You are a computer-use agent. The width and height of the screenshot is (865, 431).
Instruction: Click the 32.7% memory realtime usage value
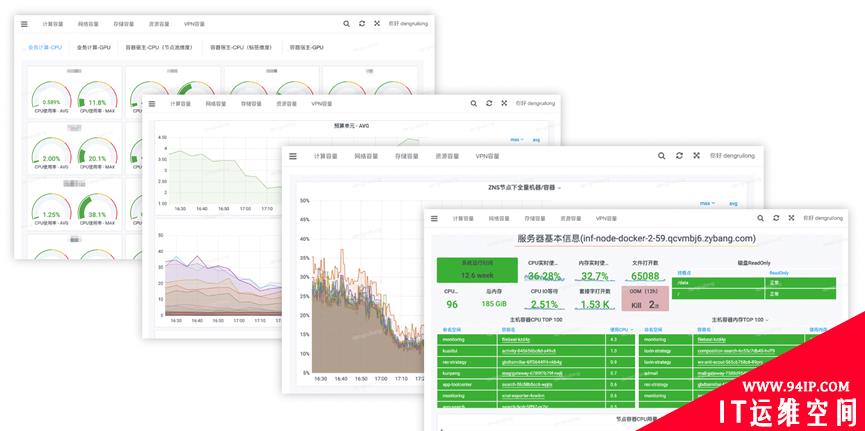(595, 276)
